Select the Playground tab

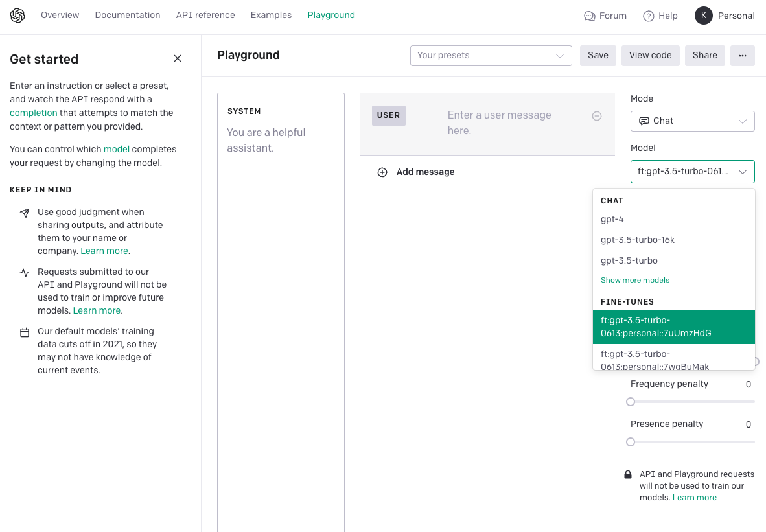tap(331, 15)
